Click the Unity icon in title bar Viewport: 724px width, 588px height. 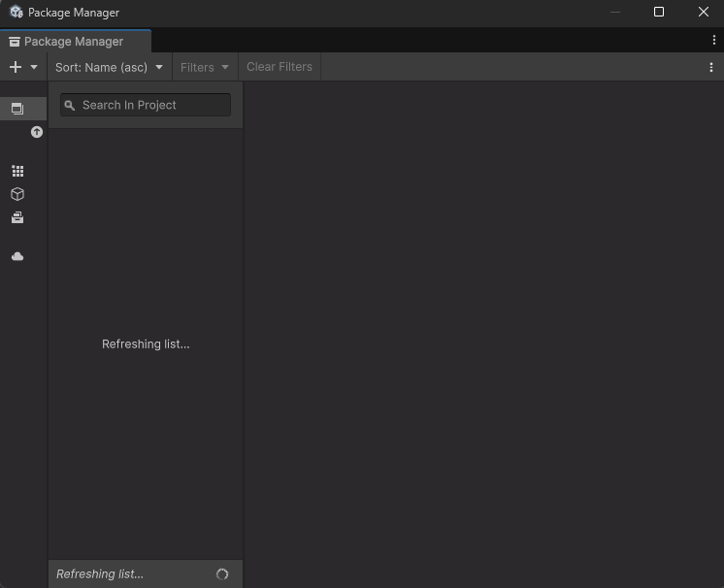tap(16, 12)
